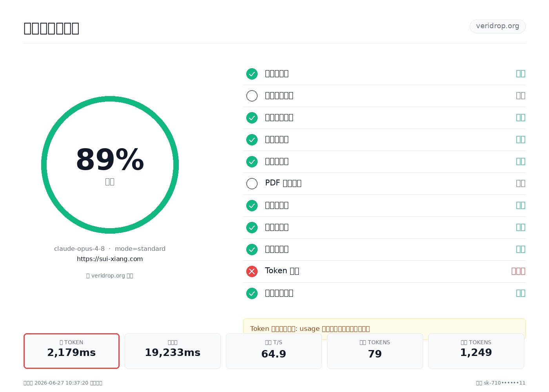
Task: Select the T/S 64.9 stat card
Action: (274, 351)
